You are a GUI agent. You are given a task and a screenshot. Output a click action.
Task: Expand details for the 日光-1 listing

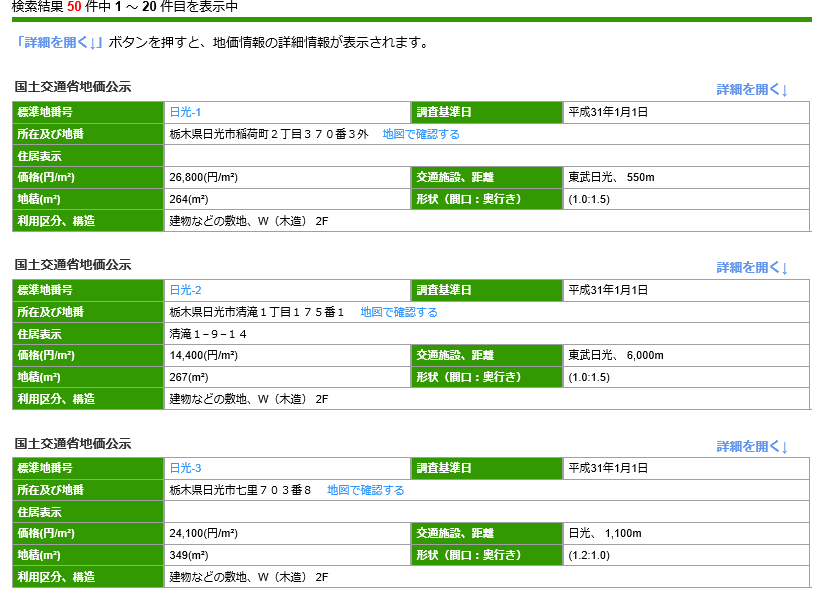tap(752, 89)
